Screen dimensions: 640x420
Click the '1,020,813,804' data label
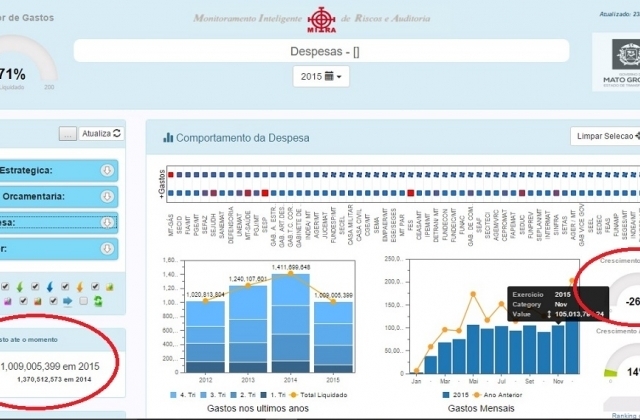tap(205, 295)
